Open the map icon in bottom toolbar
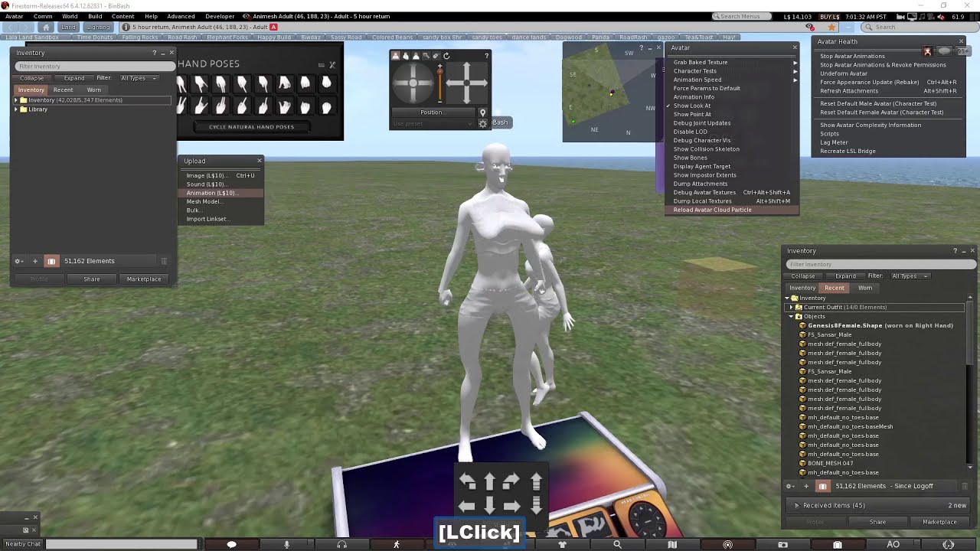Viewport: 980px width, 551px height. tap(672, 544)
